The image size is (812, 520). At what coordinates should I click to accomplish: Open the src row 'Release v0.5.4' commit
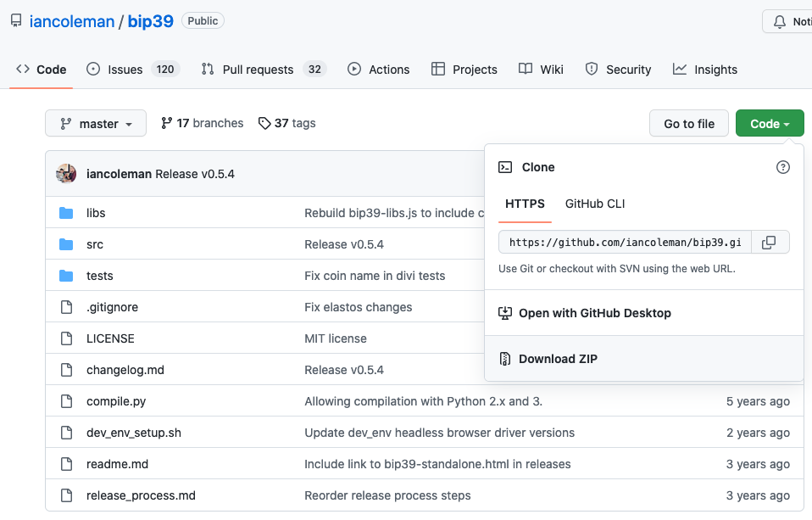[344, 244]
